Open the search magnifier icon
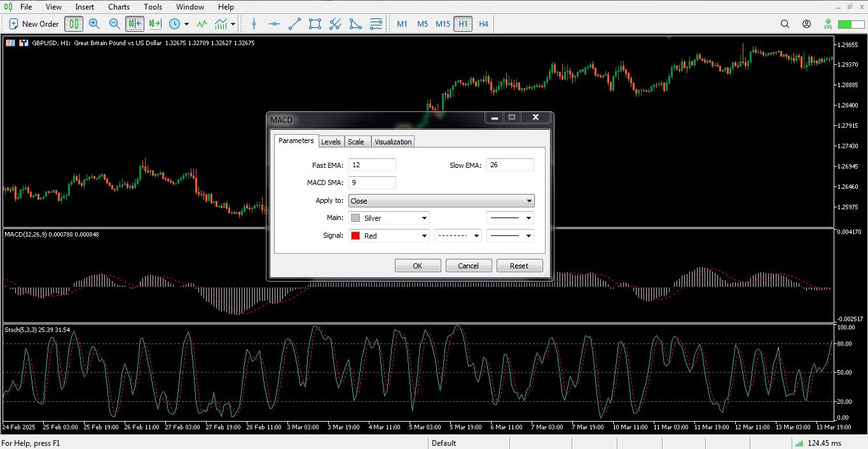 click(785, 24)
